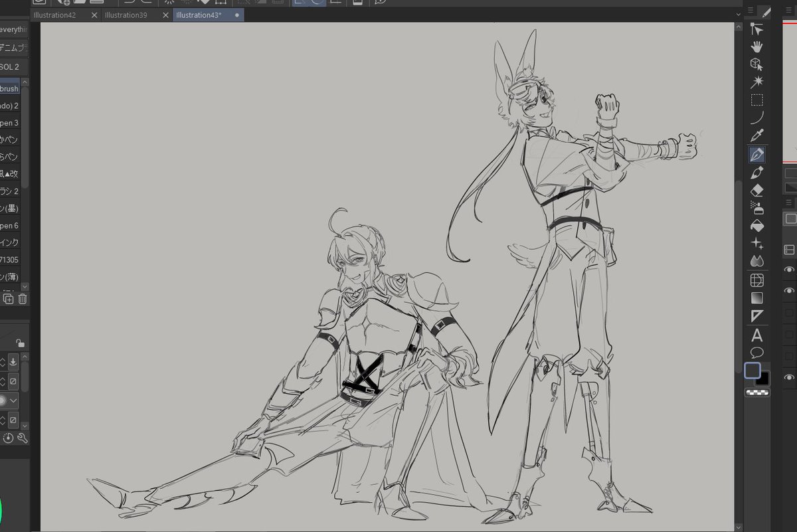Select the 'pen 3' sub tool
This screenshot has height=532, width=797.
tap(9, 123)
